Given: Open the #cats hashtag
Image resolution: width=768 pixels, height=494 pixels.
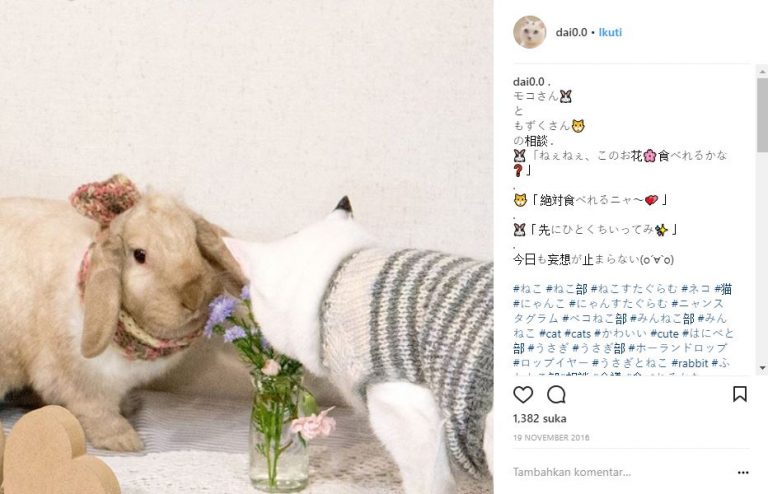Looking at the screenshot, I should (x=577, y=334).
